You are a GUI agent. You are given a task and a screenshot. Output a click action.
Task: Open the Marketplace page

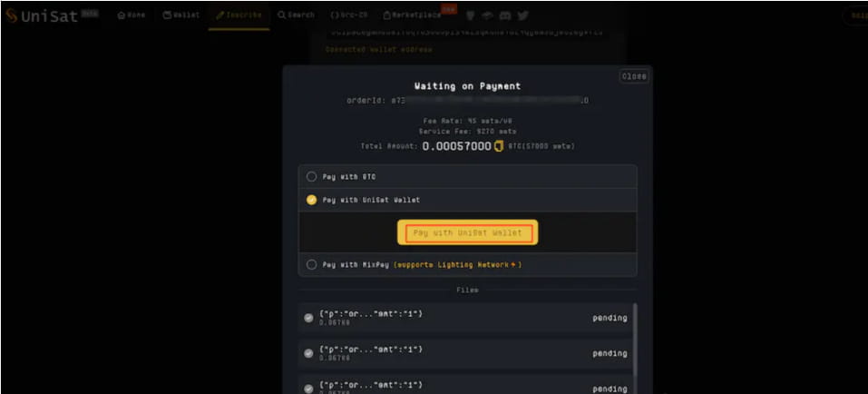[413, 15]
